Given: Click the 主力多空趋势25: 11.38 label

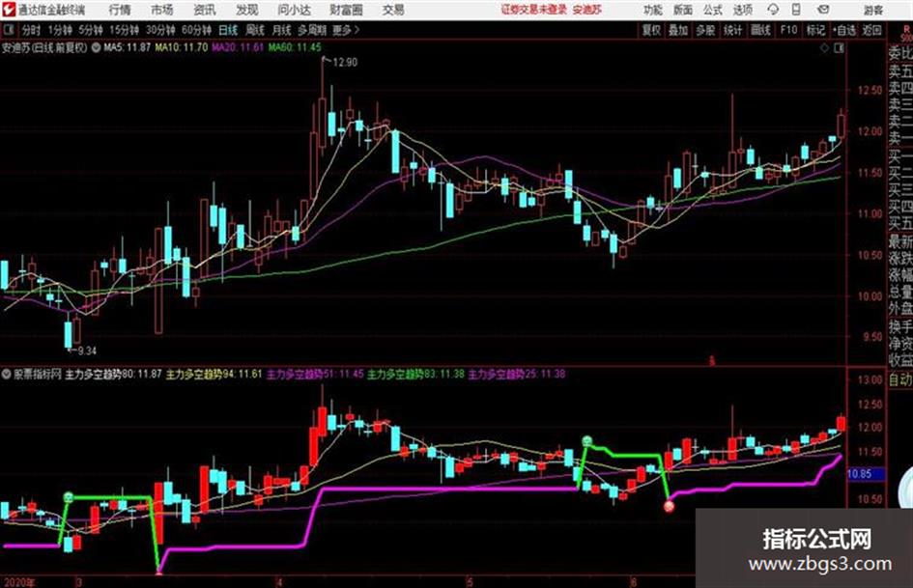Looking at the screenshot, I should click(517, 375).
